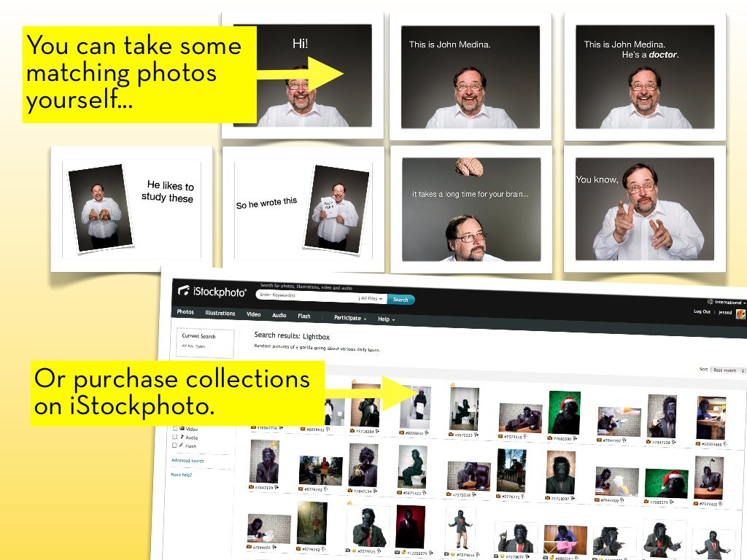
Task: Click the video camera icon in sidebar filters
Action: click(x=182, y=428)
